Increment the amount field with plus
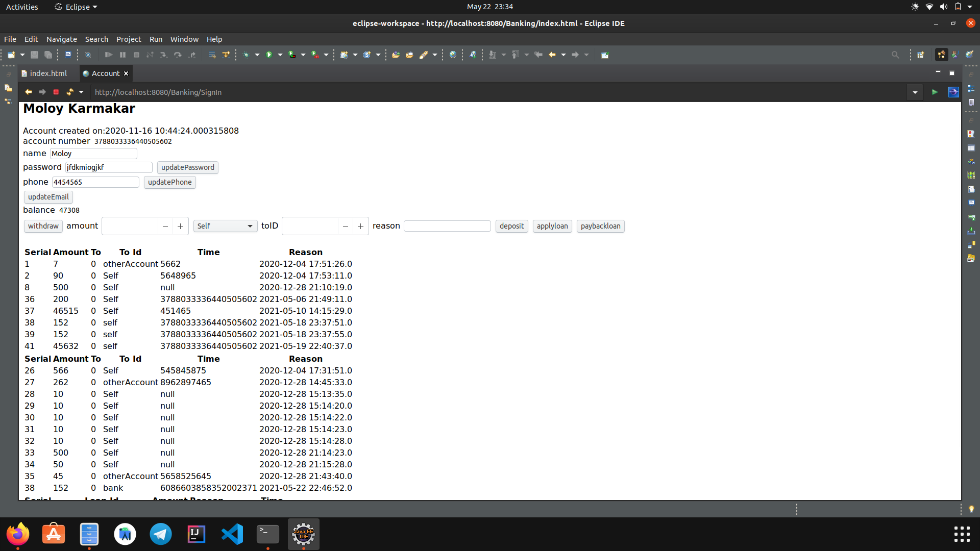Viewport: 980px width, 551px height. point(180,226)
